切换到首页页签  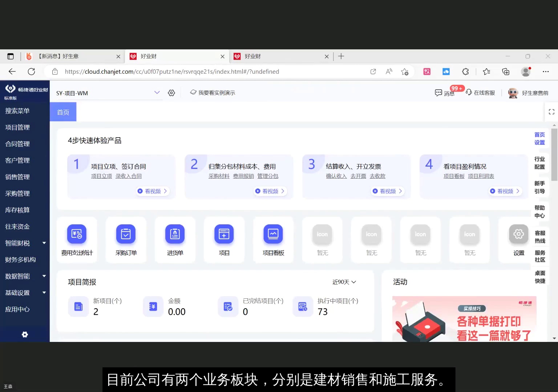62,112
